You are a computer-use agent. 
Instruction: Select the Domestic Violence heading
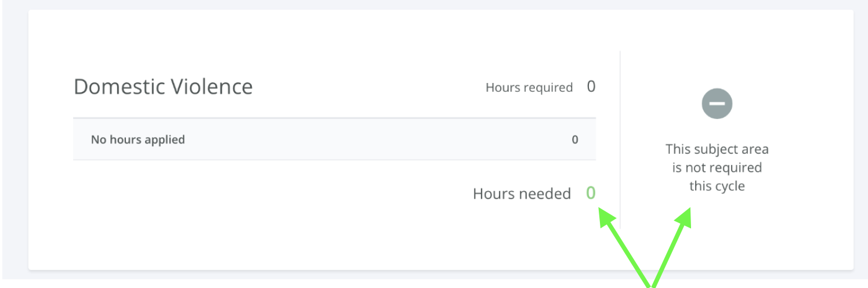(x=163, y=87)
